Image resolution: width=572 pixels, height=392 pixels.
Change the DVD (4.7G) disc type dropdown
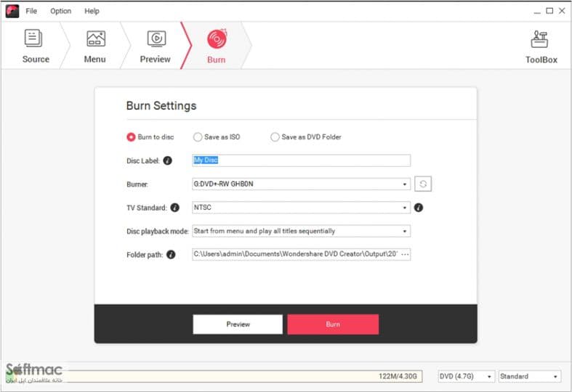tap(466, 376)
